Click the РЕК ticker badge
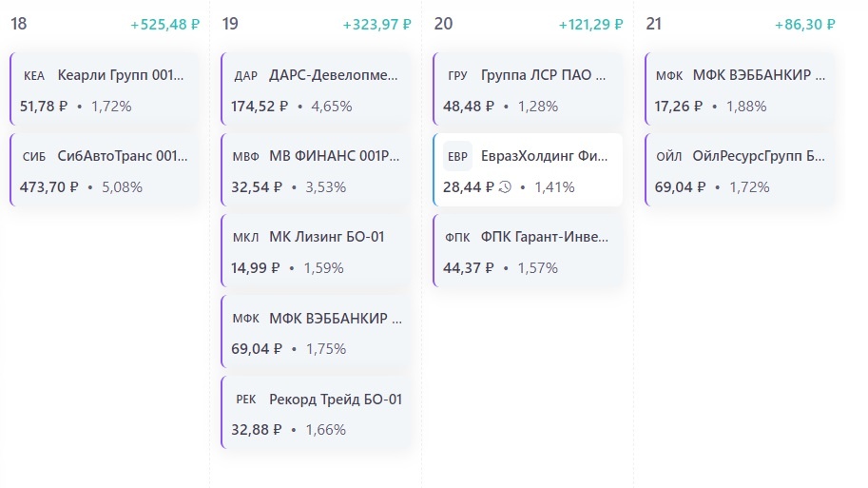 point(246,399)
